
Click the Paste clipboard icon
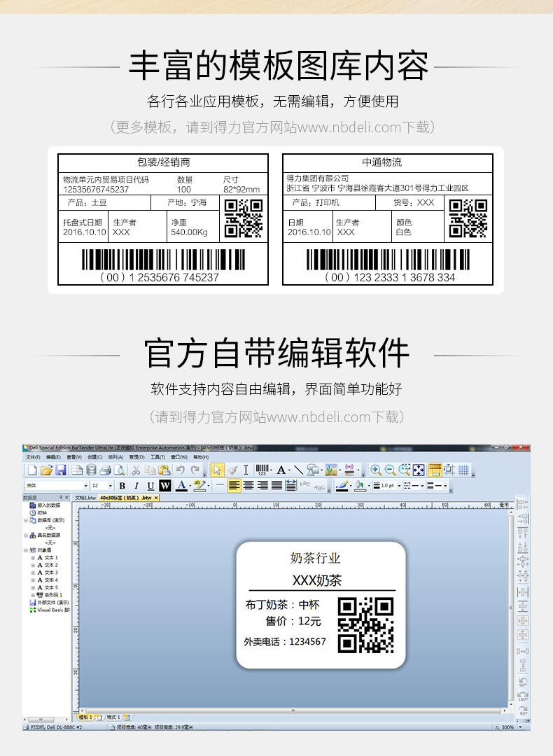click(164, 470)
